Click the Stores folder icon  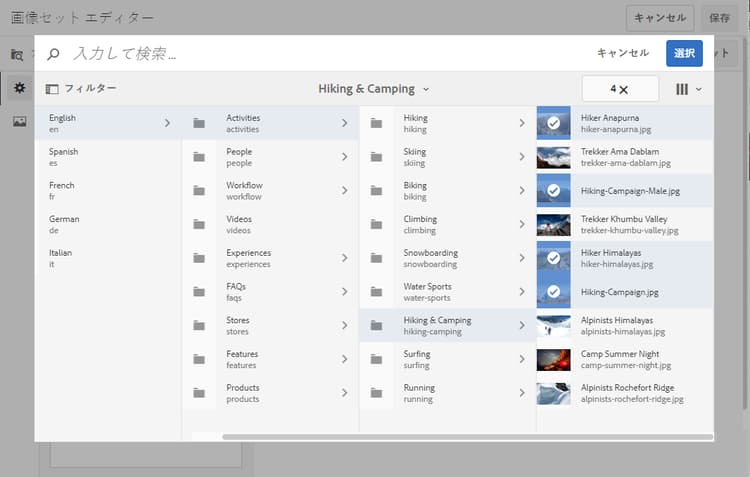click(199, 326)
